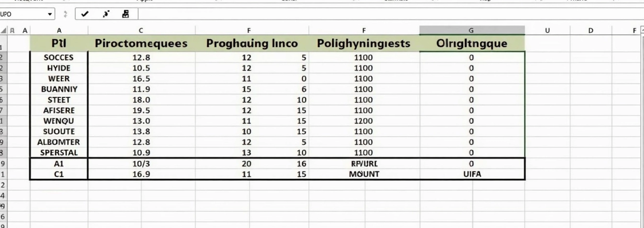This screenshot has width=644, height=228.
Task: Click the 10.5 value cell
Action: pos(141,68)
